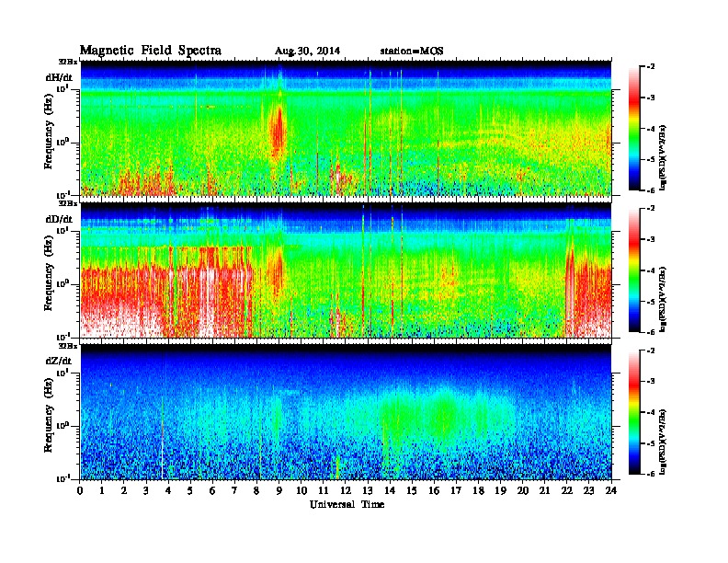Click the "dH/dt" panel label
The image size is (728, 563).
click(59, 77)
